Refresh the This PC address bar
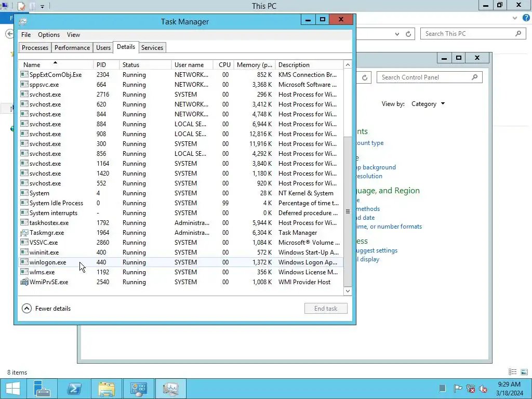The width and height of the screenshot is (532, 399). [408, 34]
